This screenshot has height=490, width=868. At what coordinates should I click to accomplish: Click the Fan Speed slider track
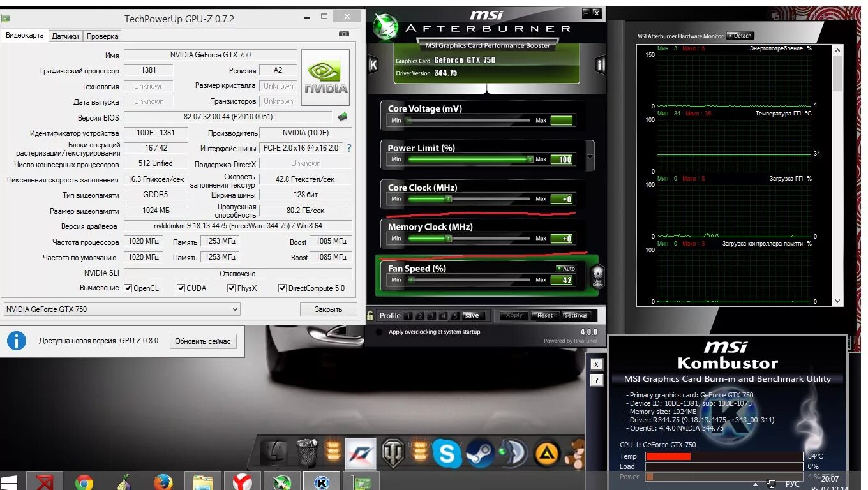(x=469, y=280)
